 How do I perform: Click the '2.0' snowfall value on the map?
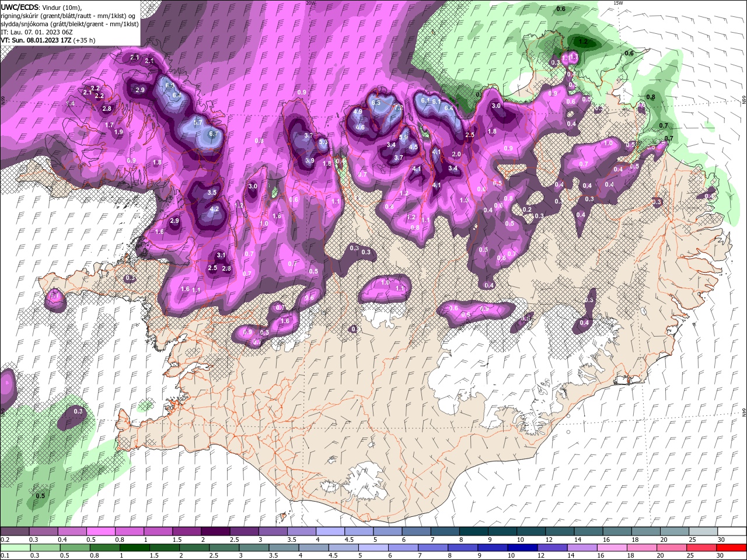[456, 154]
